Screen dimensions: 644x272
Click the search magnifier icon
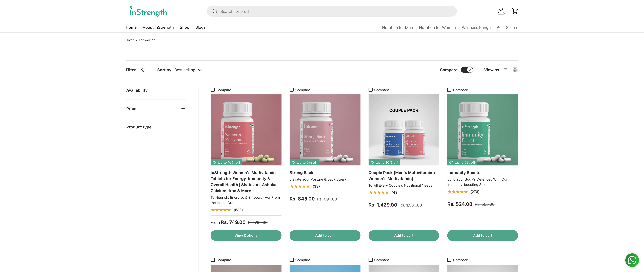click(x=215, y=11)
